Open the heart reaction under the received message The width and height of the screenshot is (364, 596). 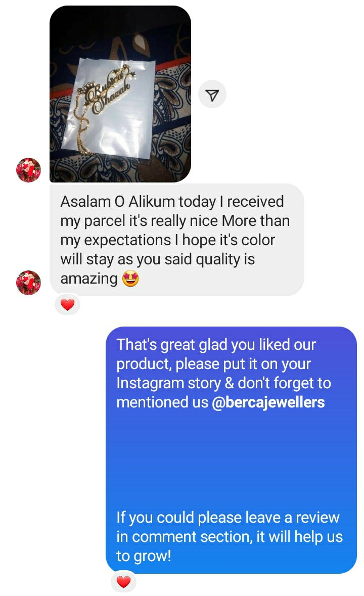click(68, 304)
